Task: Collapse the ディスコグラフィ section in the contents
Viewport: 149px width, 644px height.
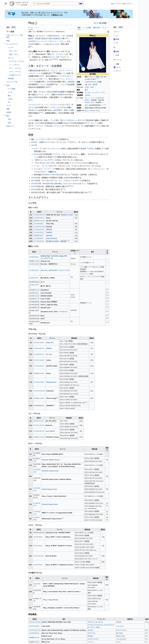Action: pos(5,44)
